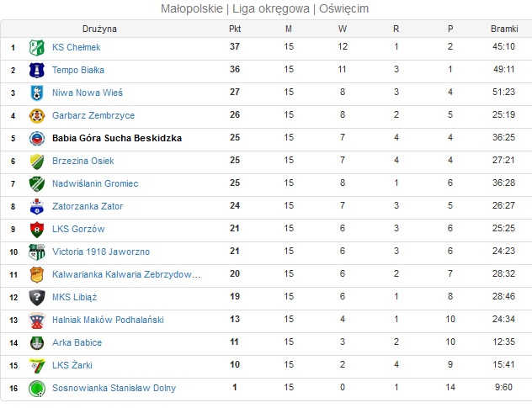Click the Tempo Białka club crest
The width and height of the screenshot is (532, 408).
coord(37,70)
